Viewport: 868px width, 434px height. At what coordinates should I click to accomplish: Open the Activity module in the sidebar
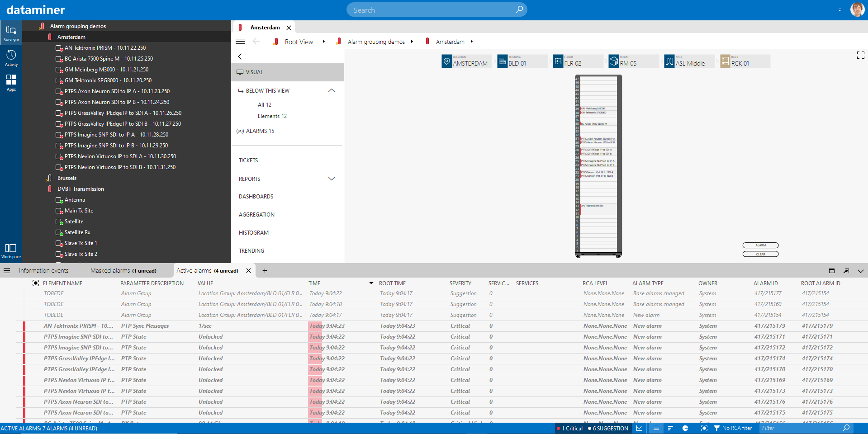coord(11,57)
